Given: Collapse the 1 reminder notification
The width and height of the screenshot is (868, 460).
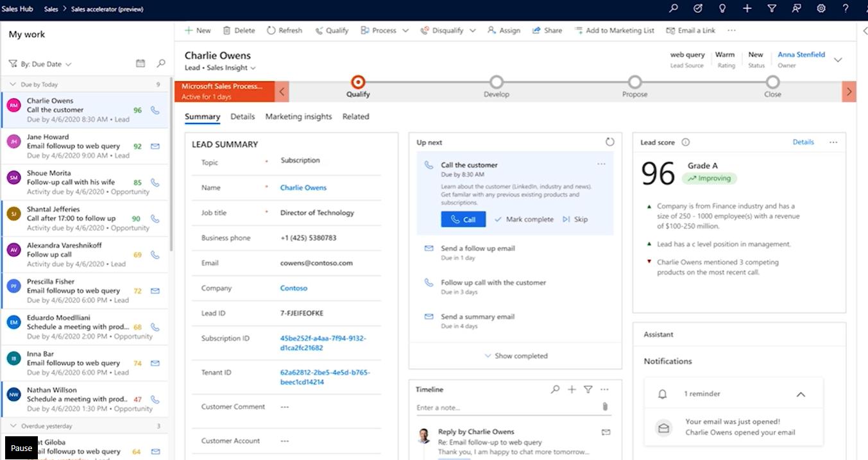Looking at the screenshot, I should tap(801, 395).
